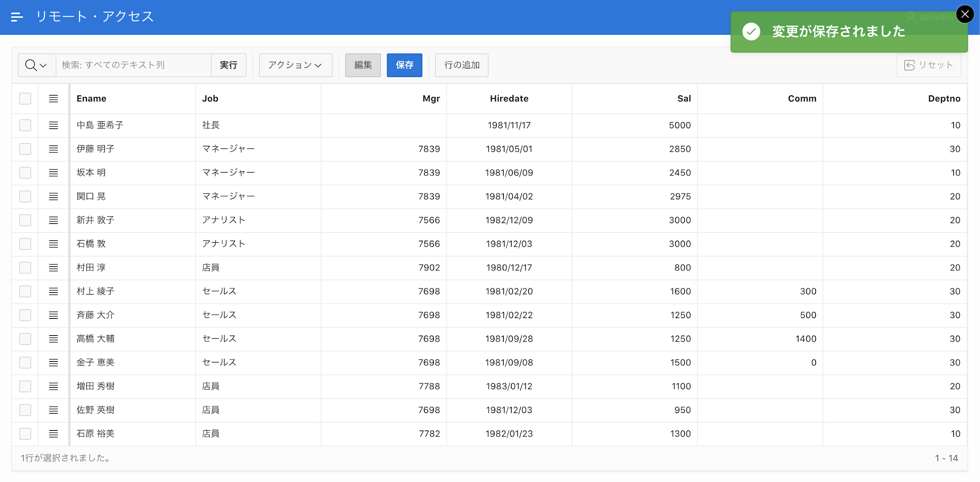
Task: Check the row for 金子 恵美
Action: tap(25, 363)
